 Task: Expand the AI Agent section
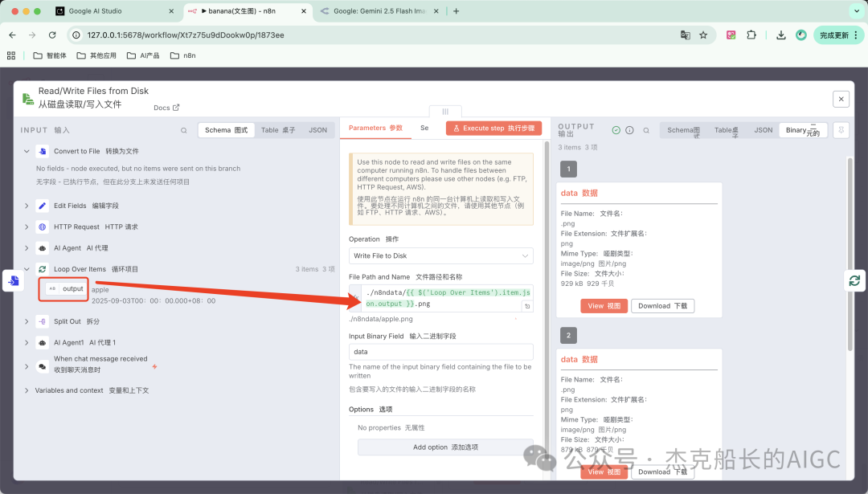pos(27,248)
